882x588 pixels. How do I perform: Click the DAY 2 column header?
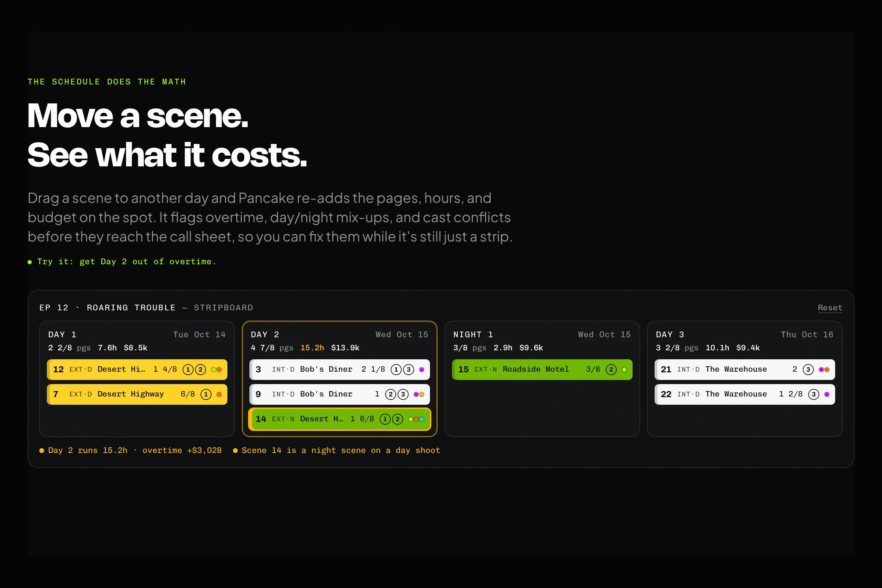pos(265,334)
